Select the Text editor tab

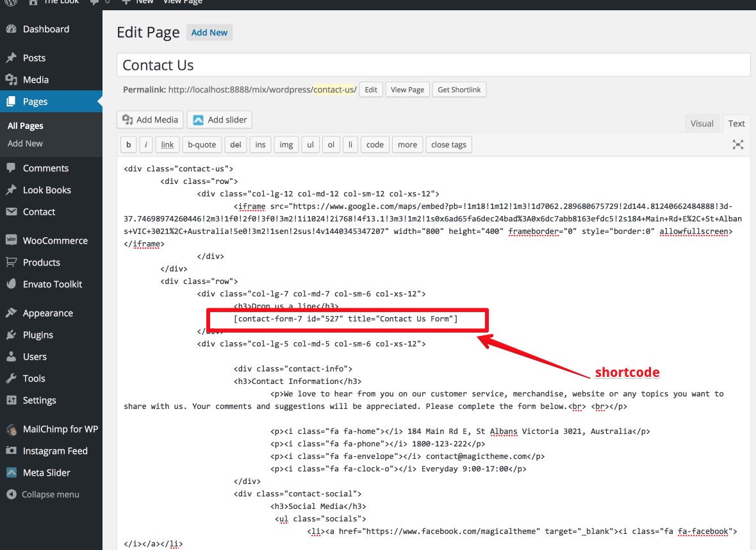(x=736, y=124)
